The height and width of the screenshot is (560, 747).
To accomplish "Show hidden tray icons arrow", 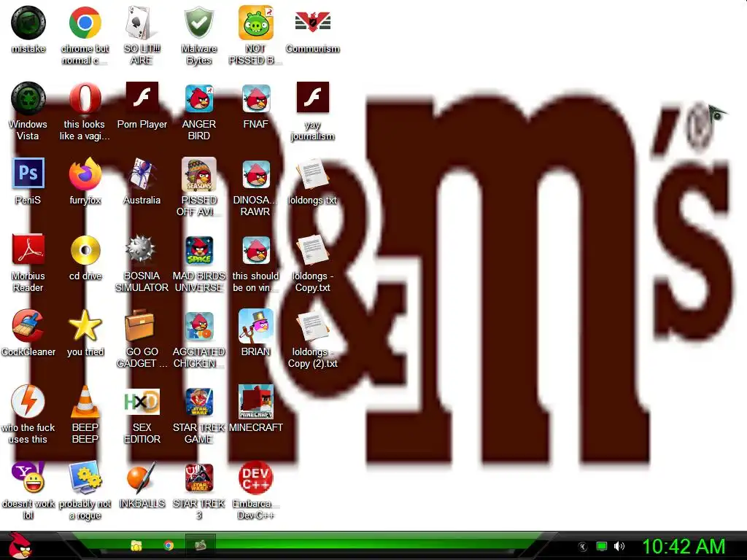I will (x=582, y=546).
